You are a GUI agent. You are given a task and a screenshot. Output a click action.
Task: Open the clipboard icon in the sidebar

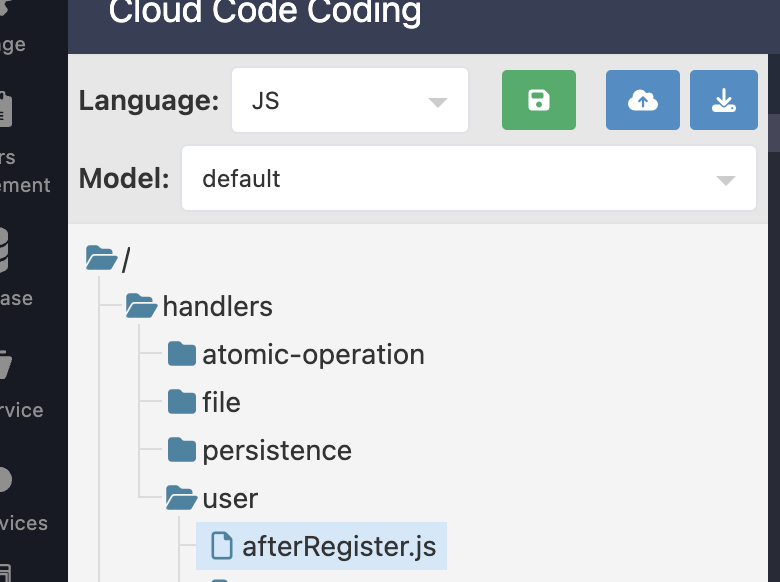tap(5, 109)
